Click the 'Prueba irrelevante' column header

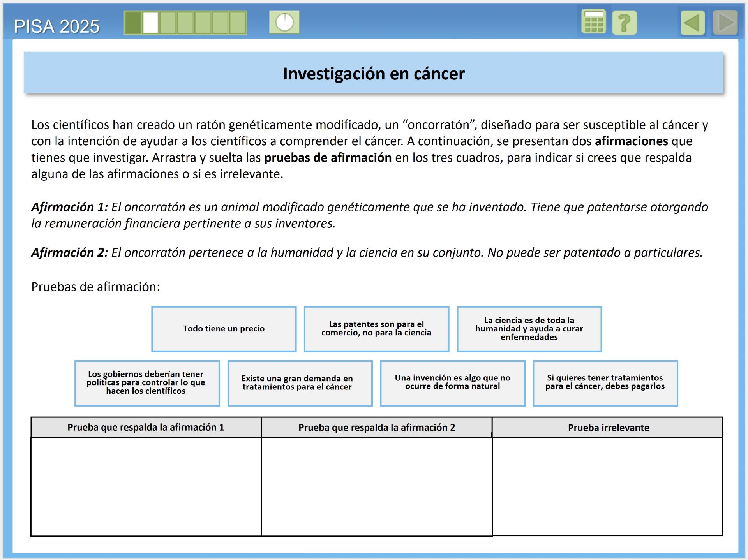(x=608, y=428)
